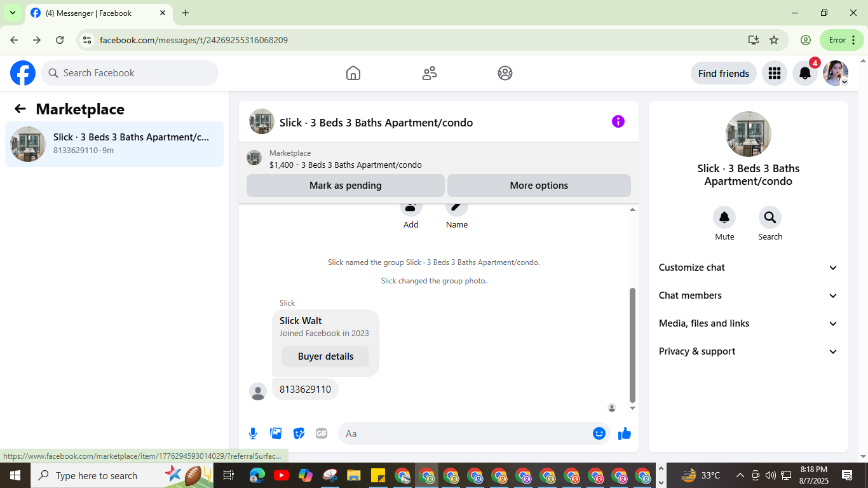The image size is (868, 488).
Task: Click the chat scrollbar thumb
Action: [632, 344]
